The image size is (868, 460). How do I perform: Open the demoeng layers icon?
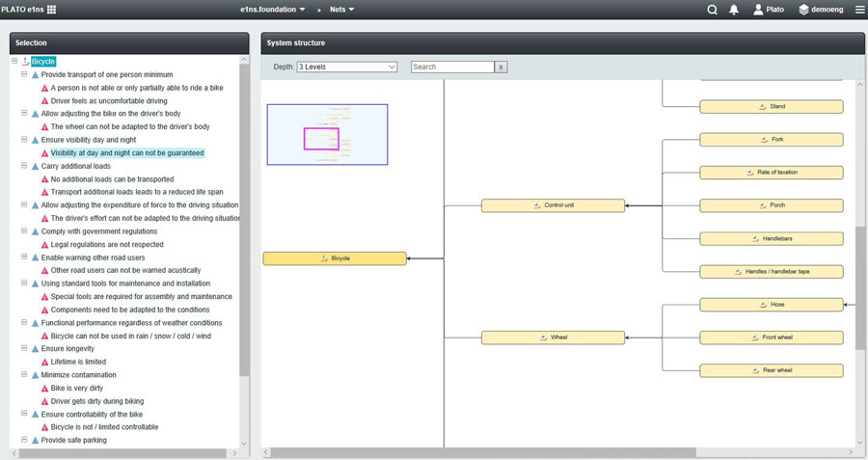tap(803, 10)
